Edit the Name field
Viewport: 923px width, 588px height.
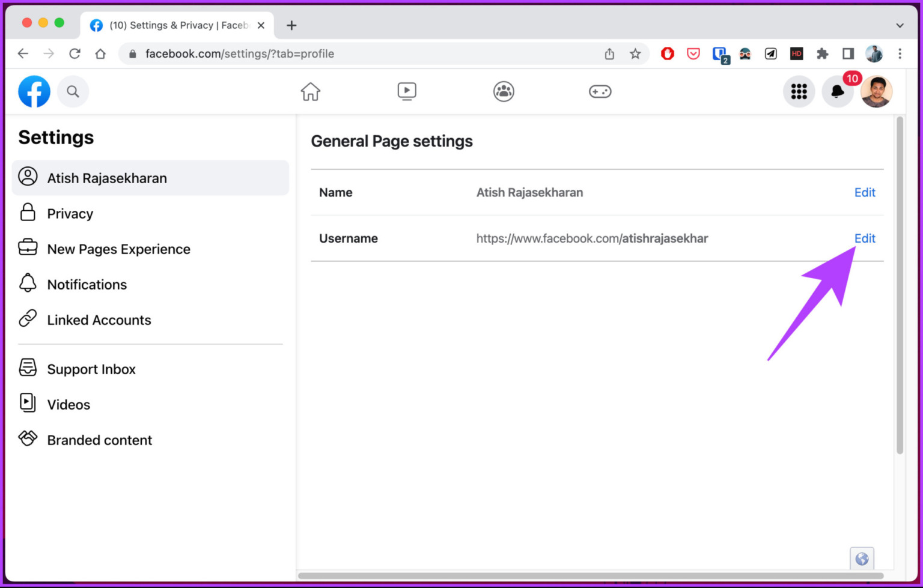click(865, 193)
